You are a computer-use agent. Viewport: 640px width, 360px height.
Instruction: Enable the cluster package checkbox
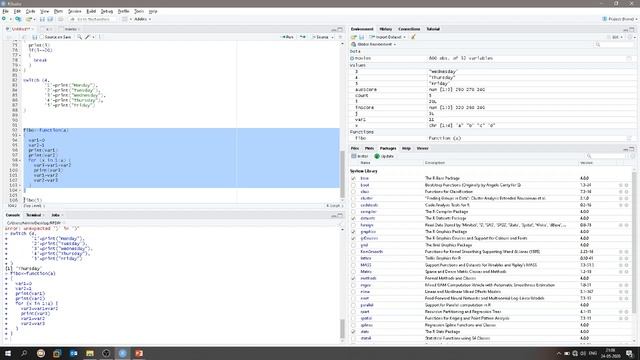click(x=353, y=198)
